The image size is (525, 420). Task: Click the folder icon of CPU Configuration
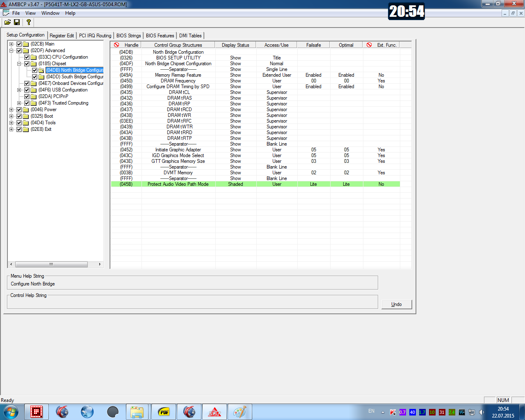(x=34, y=57)
